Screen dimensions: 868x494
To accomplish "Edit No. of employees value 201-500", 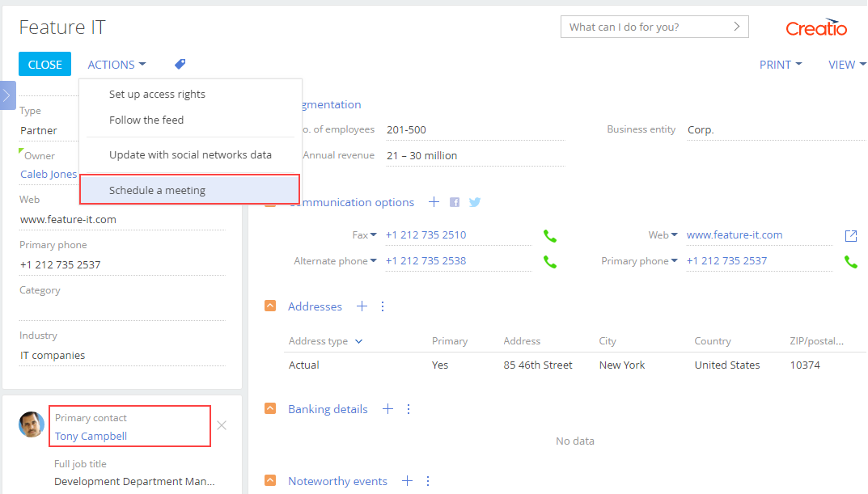I will (x=476, y=130).
